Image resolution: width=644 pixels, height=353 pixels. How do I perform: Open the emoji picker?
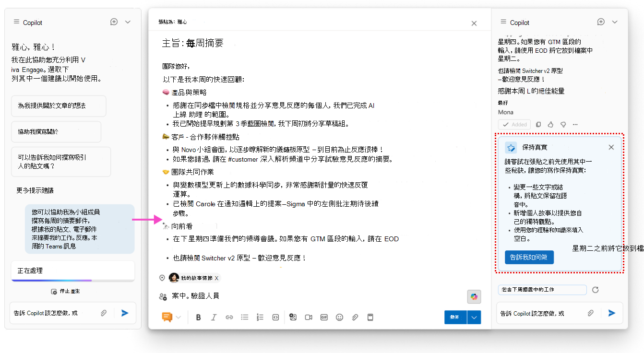(340, 318)
